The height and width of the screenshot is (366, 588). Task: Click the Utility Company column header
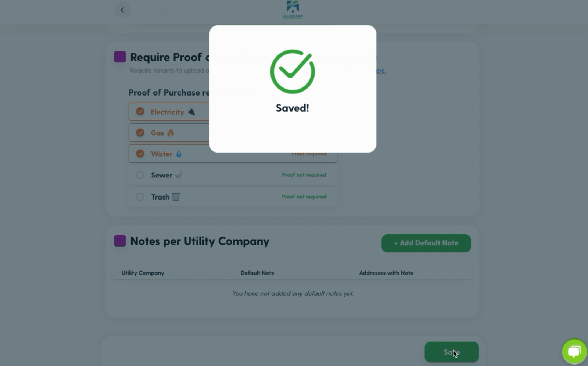143,273
